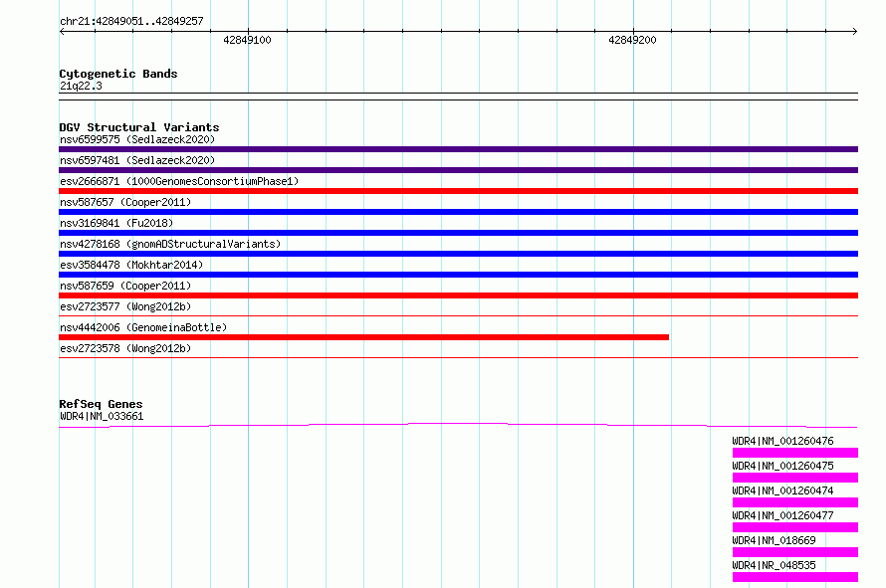Image resolution: width=886 pixels, height=588 pixels.
Task: Select the RefSeq Genes track title
Action: 101,404
